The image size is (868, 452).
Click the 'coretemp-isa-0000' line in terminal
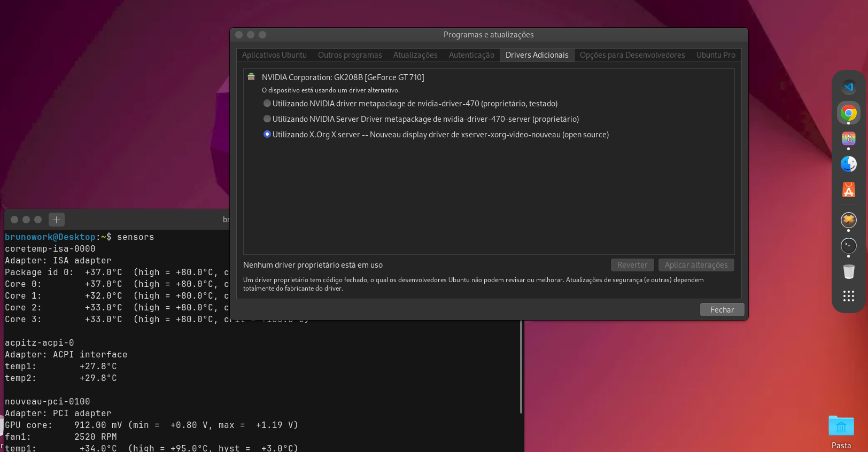50,249
